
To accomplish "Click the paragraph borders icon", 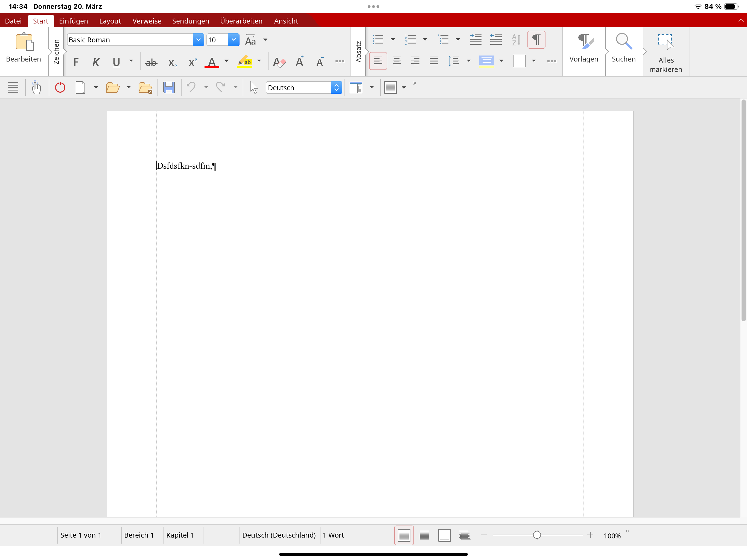I will [519, 61].
